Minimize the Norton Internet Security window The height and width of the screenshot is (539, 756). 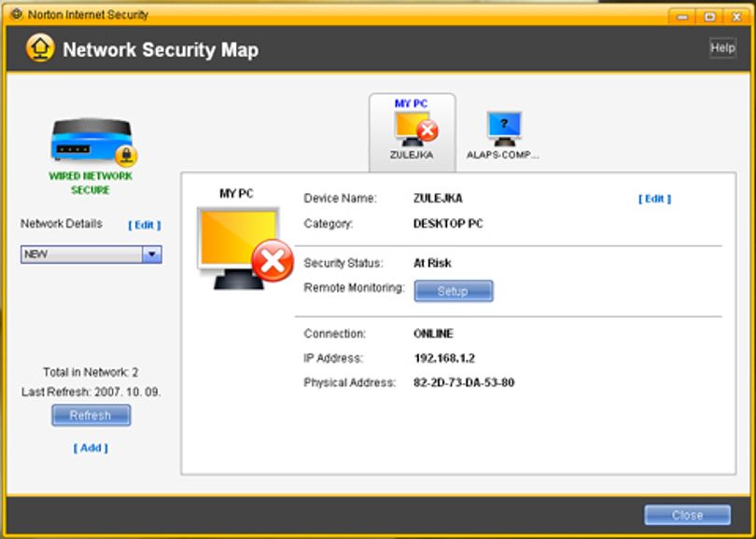click(x=682, y=17)
